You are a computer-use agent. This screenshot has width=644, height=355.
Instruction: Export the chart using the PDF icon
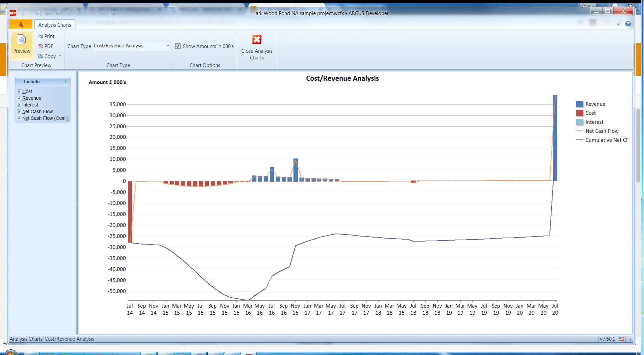pos(41,46)
